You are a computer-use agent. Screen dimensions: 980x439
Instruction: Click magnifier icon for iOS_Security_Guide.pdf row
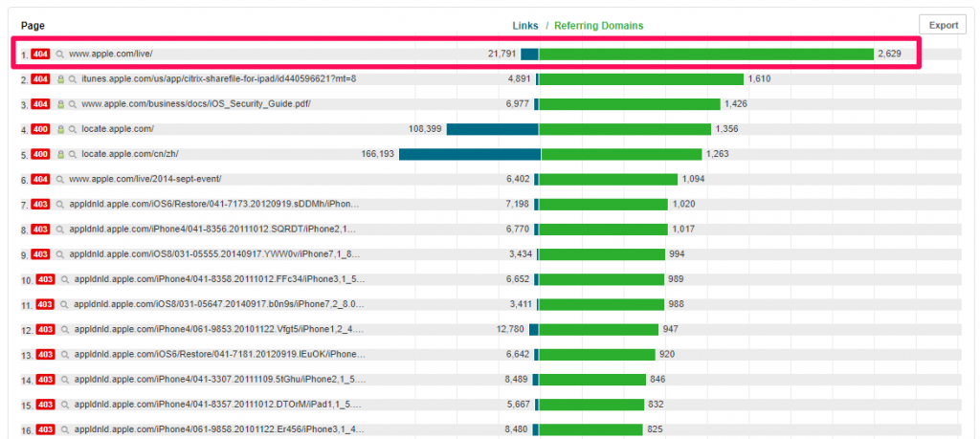73,104
